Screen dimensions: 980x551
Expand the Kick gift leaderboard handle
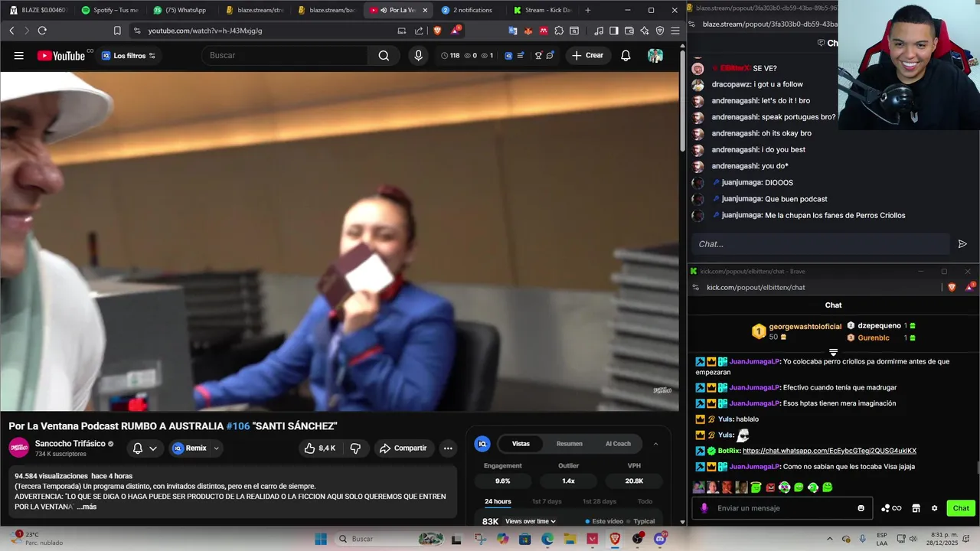point(833,353)
